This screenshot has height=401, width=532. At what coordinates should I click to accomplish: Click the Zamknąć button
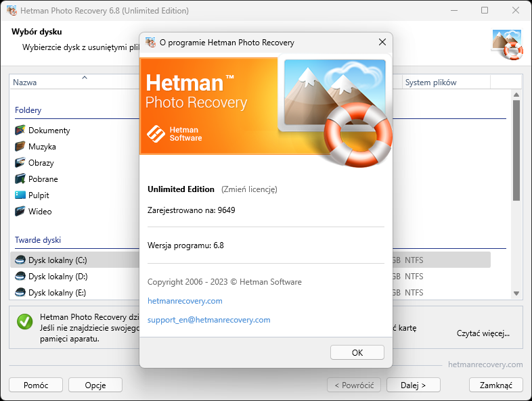click(x=496, y=385)
